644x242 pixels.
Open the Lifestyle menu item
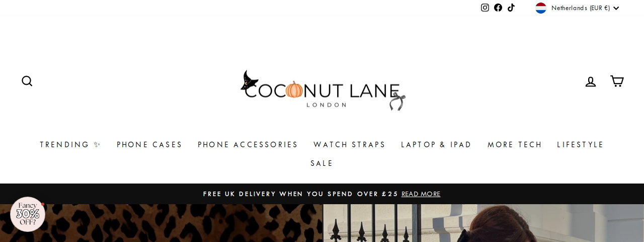point(580,145)
